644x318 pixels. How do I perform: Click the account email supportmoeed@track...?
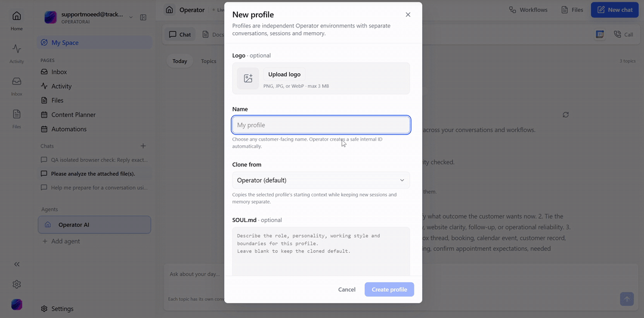[92, 14]
